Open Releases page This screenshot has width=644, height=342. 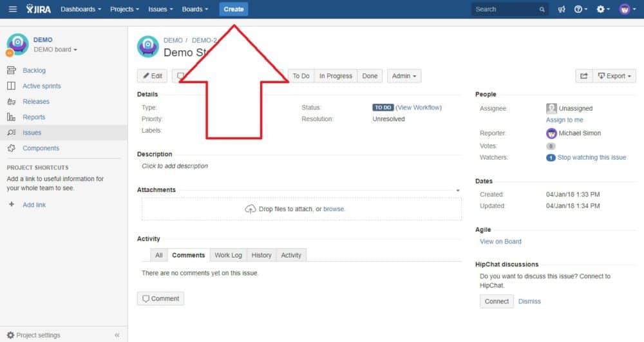coord(35,101)
